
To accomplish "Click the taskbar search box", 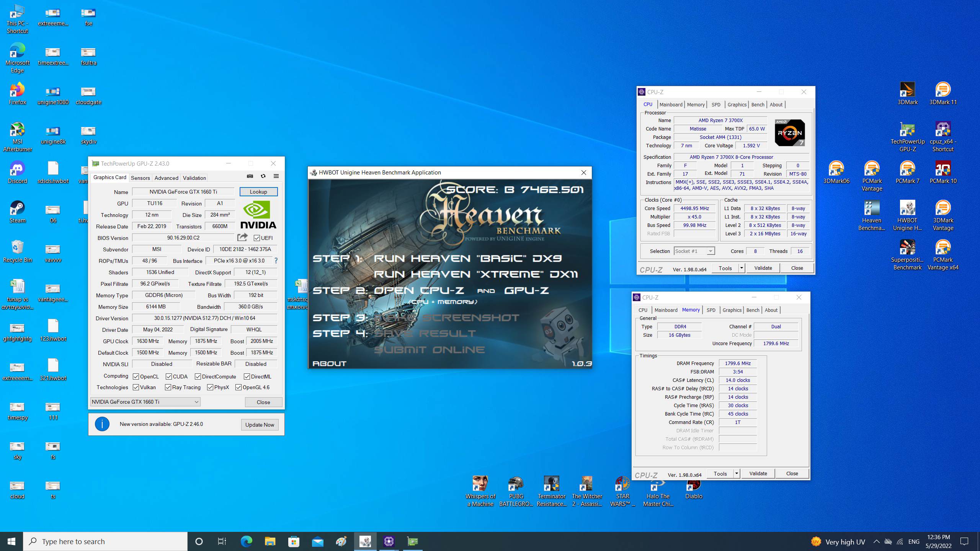I will tap(105, 541).
